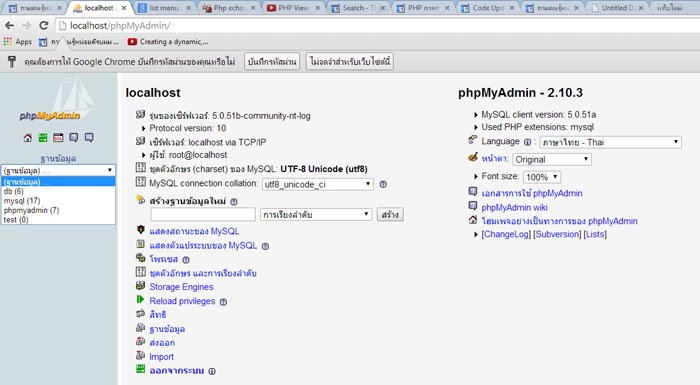Click the create database button
Image resolution: width=700 pixels, height=385 pixels.
tap(390, 214)
